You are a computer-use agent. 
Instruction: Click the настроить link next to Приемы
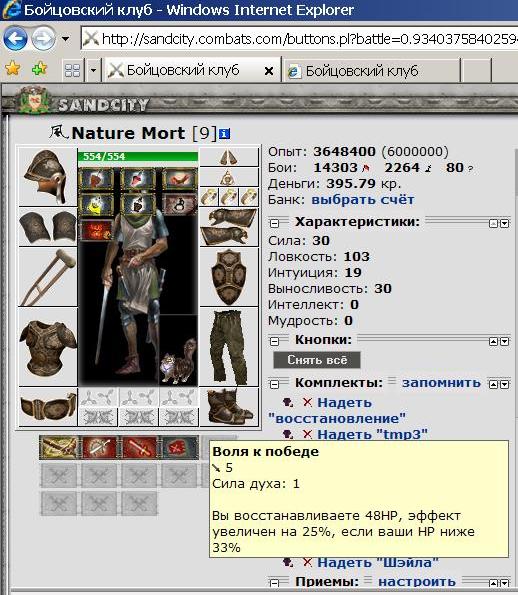pyautogui.click(x=417, y=582)
